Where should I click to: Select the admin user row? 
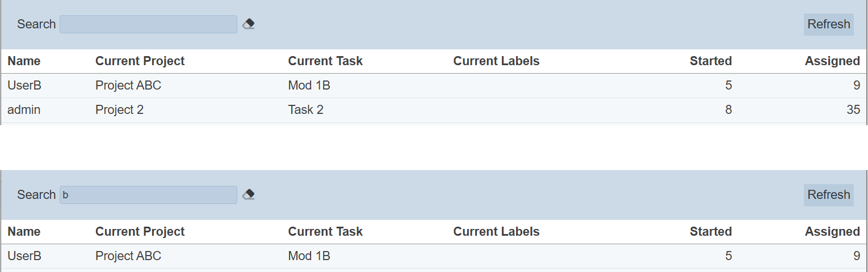pos(24,110)
